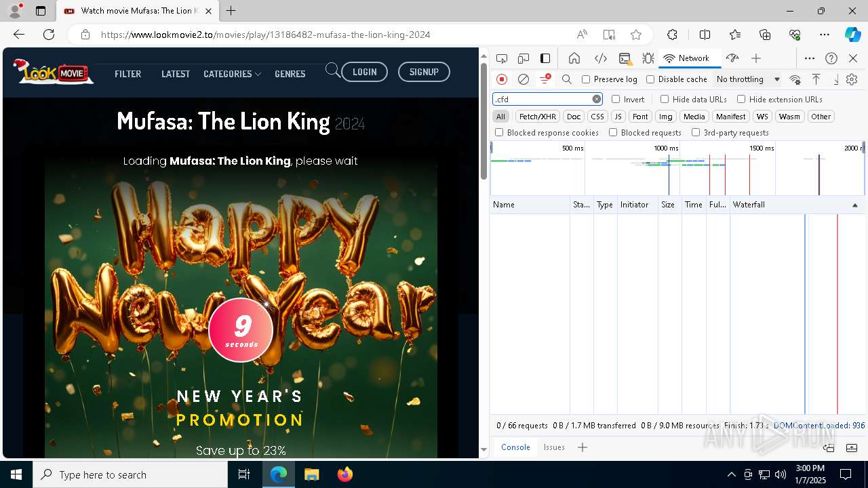Toggle the network filter bar icon
The image size is (868, 488).
(545, 79)
